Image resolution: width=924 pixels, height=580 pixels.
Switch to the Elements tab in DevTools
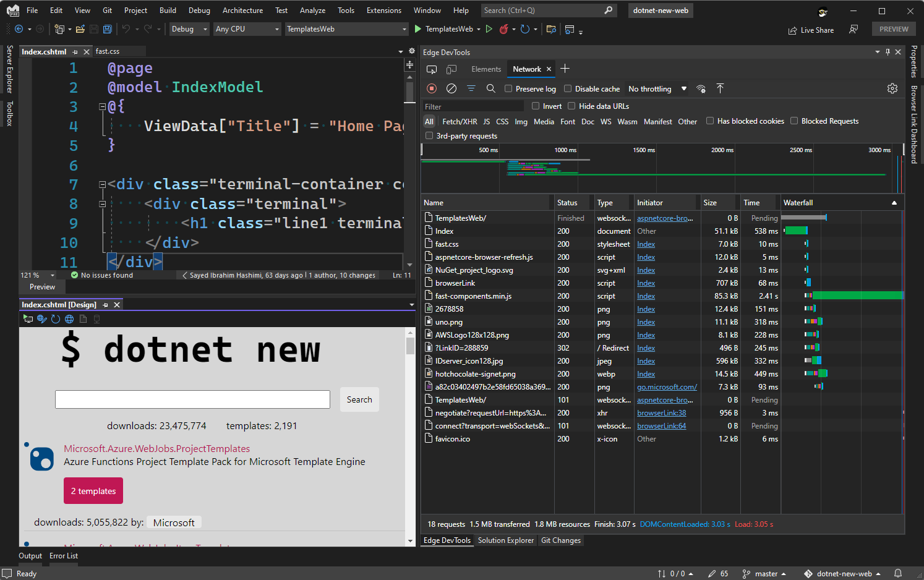pos(486,69)
